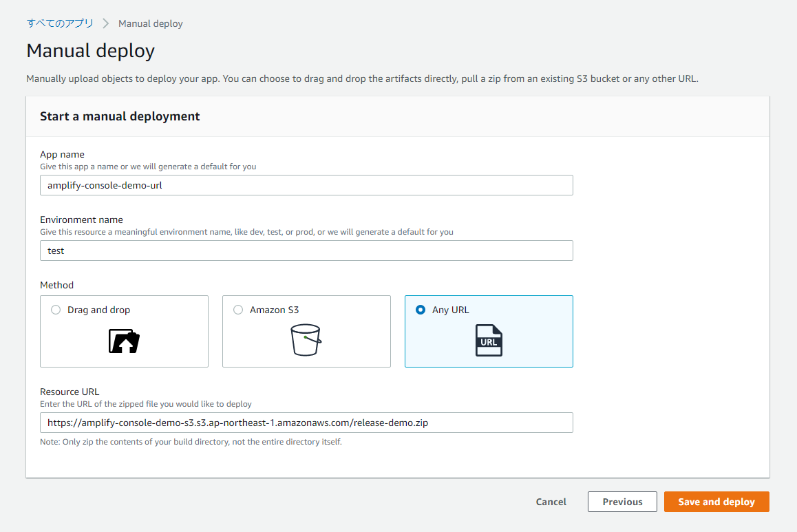The height and width of the screenshot is (532, 797).
Task: Cancel the manual deployment
Action: (x=551, y=502)
